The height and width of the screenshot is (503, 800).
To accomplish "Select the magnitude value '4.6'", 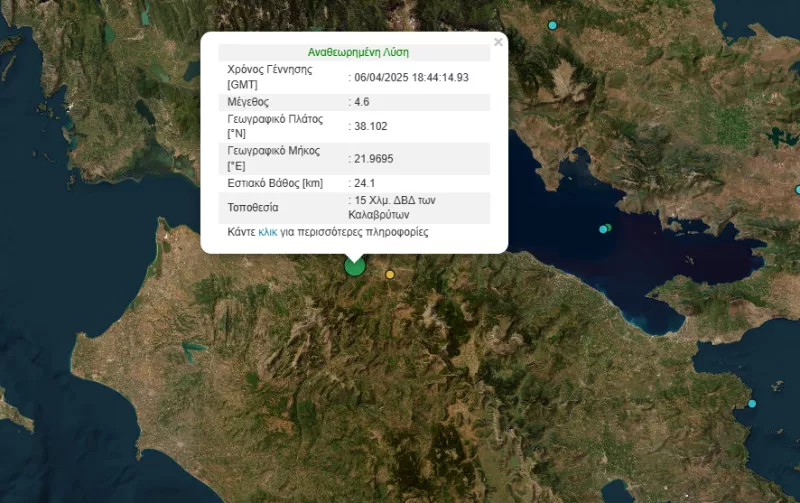I will pos(361,102).
